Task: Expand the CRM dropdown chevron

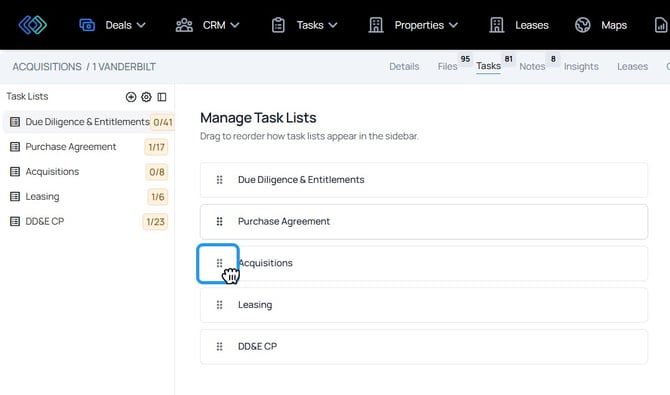Action: click(235, 25)
